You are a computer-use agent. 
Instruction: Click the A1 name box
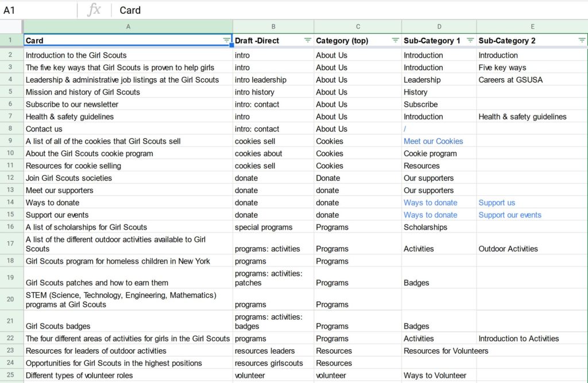(37, 10)
